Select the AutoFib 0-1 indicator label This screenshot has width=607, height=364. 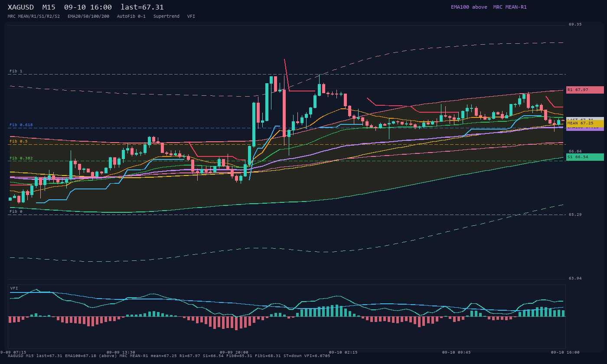click(131, 16)
